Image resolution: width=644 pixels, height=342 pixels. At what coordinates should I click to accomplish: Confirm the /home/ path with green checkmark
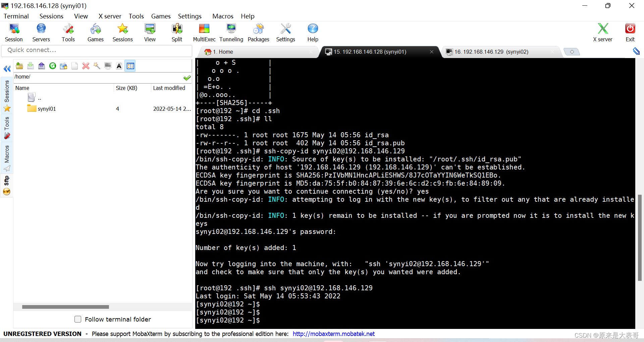click(187, 78)
